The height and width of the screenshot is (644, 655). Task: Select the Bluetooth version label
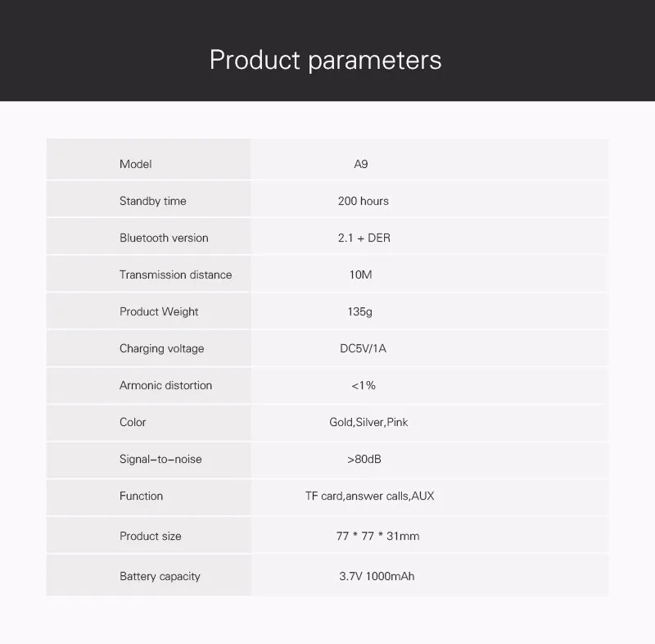point(164,238)
